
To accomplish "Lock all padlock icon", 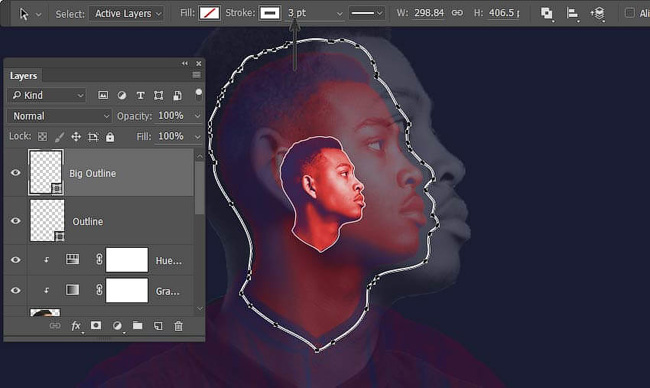I will (110, 137).
